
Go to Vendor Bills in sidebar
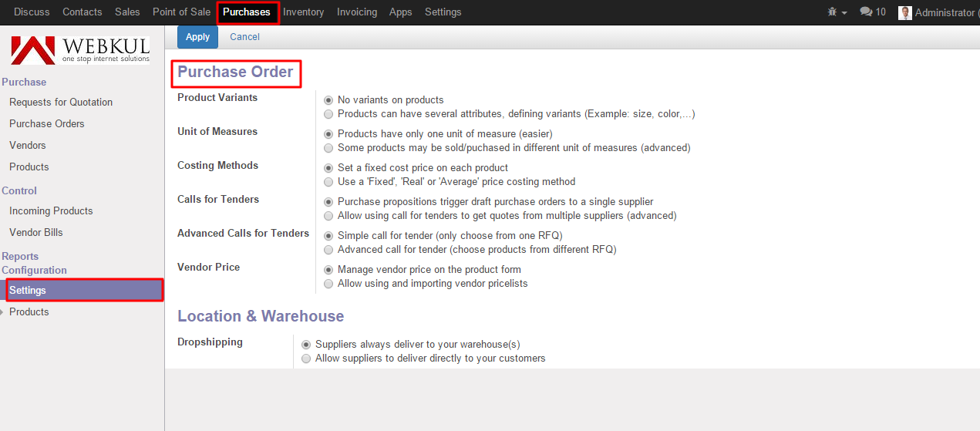pyautogui.click(x=36, y=232)
